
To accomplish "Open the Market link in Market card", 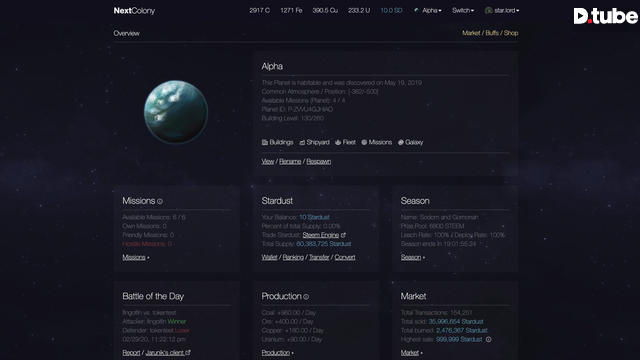I will (409, 353).
